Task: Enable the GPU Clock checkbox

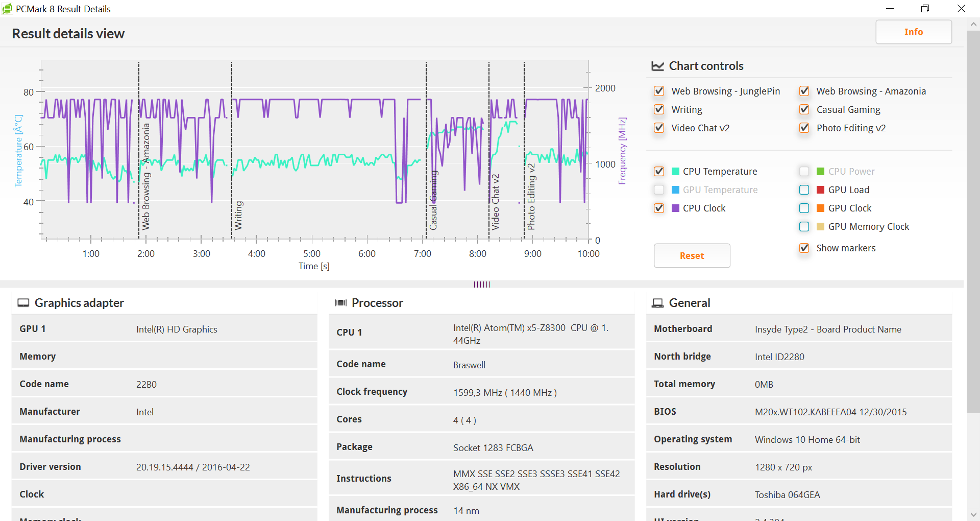Action: pos(804,208)
